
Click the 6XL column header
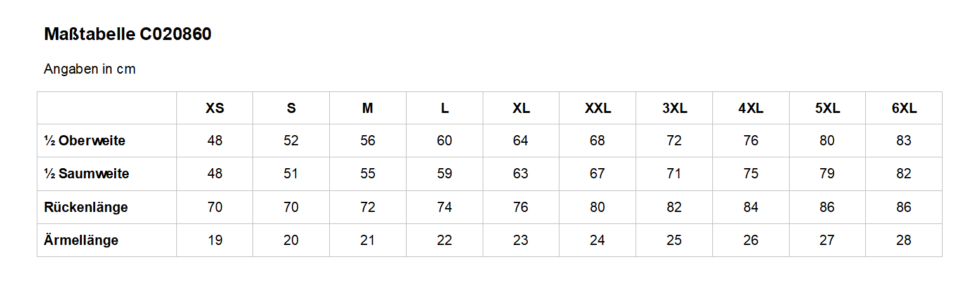904,109
